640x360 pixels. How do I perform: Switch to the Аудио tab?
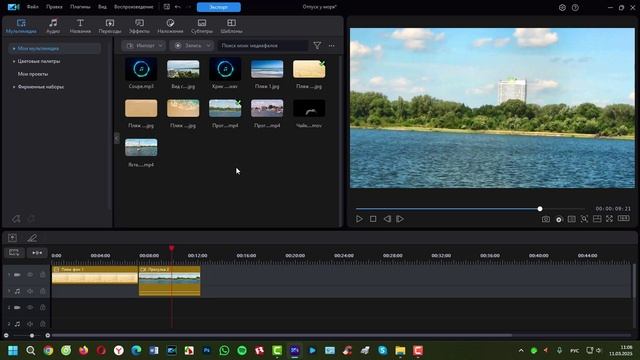coord(53,26)
